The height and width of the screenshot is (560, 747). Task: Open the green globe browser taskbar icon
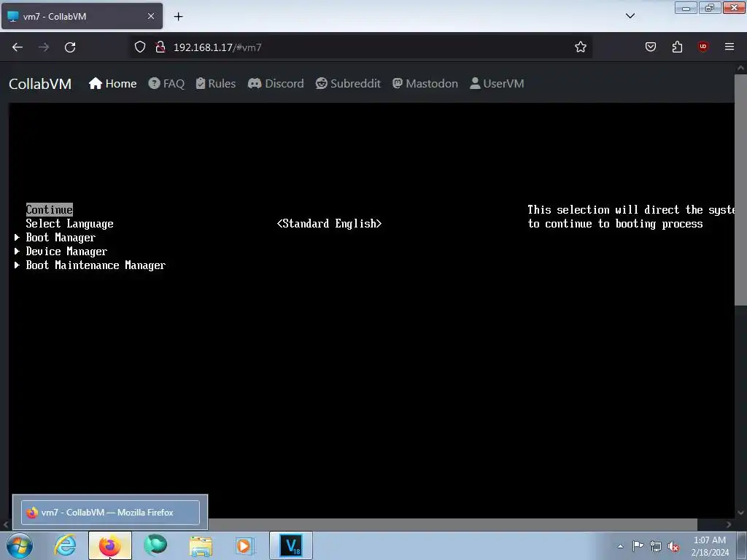click(155, 545)
